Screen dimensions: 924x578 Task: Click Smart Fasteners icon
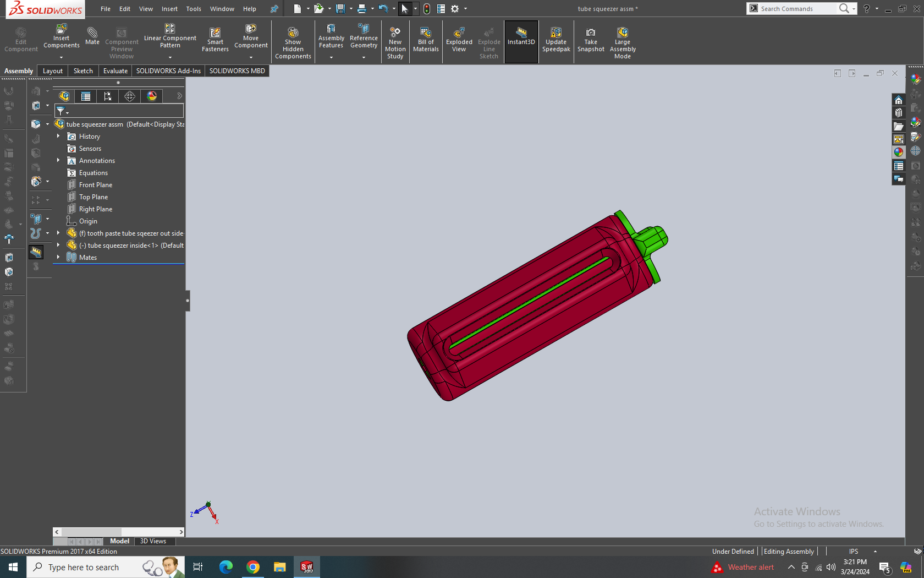(215, 40)
